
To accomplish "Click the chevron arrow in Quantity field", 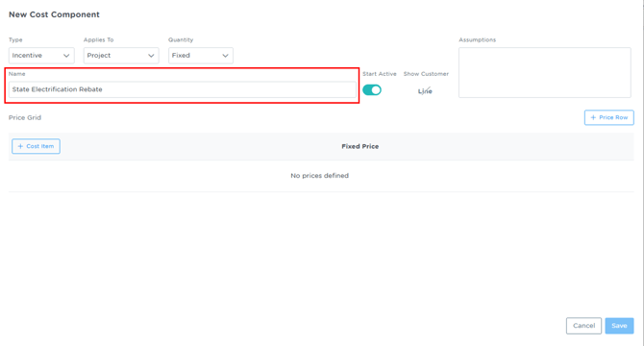I will (x=225, y=56).
